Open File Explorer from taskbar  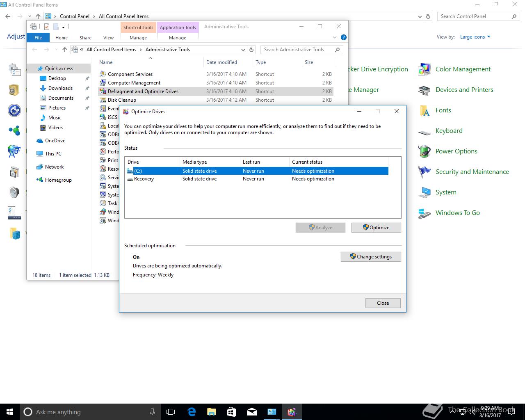point(211,412)
